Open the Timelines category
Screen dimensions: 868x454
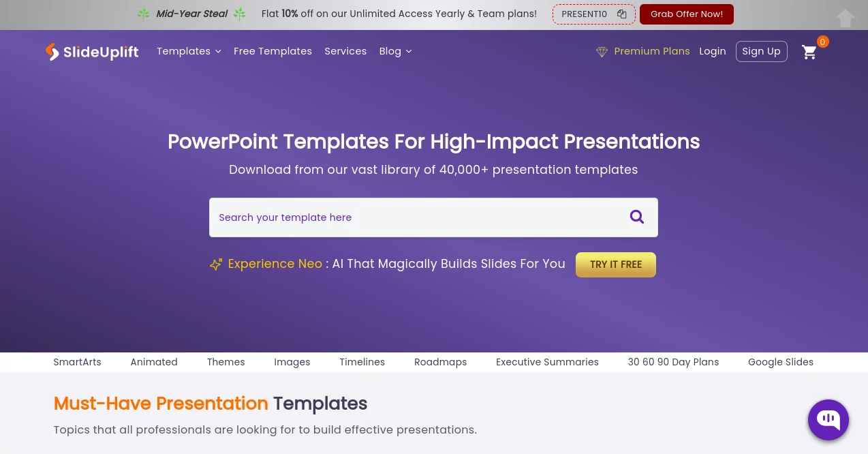pos(362,362)
